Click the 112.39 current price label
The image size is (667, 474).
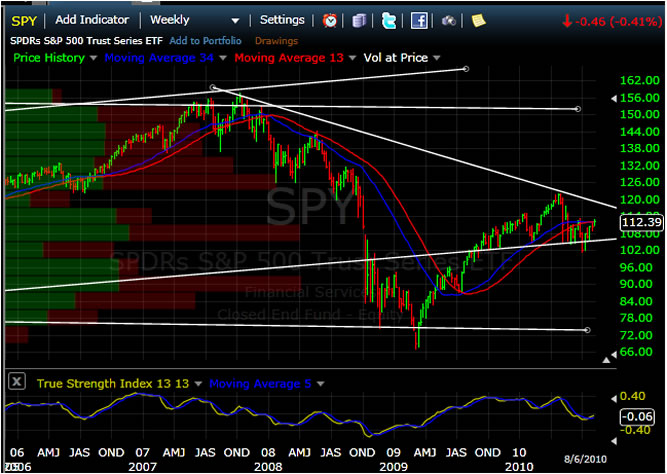pos(639,223)
